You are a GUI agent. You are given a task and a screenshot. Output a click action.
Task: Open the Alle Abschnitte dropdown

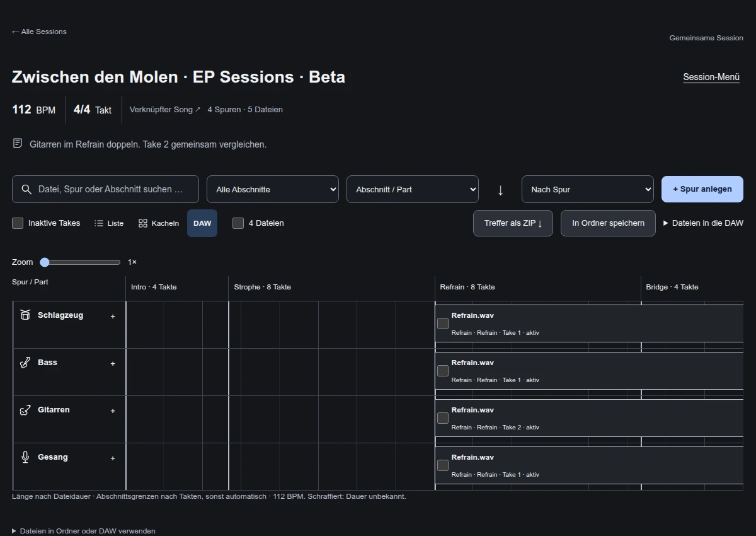coord(273,189)
